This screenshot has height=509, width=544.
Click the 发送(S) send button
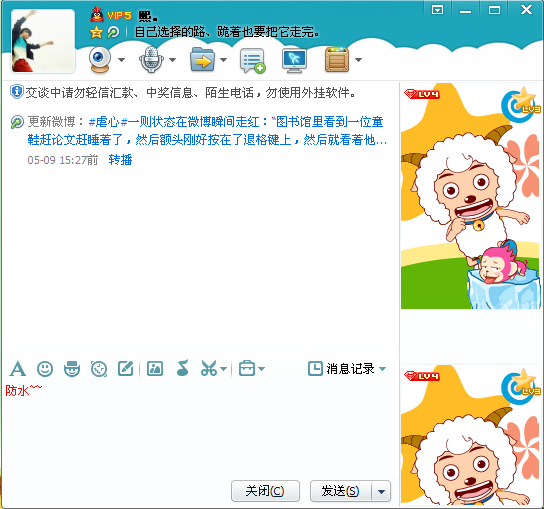pyautogui.click(x=340, y=491)
